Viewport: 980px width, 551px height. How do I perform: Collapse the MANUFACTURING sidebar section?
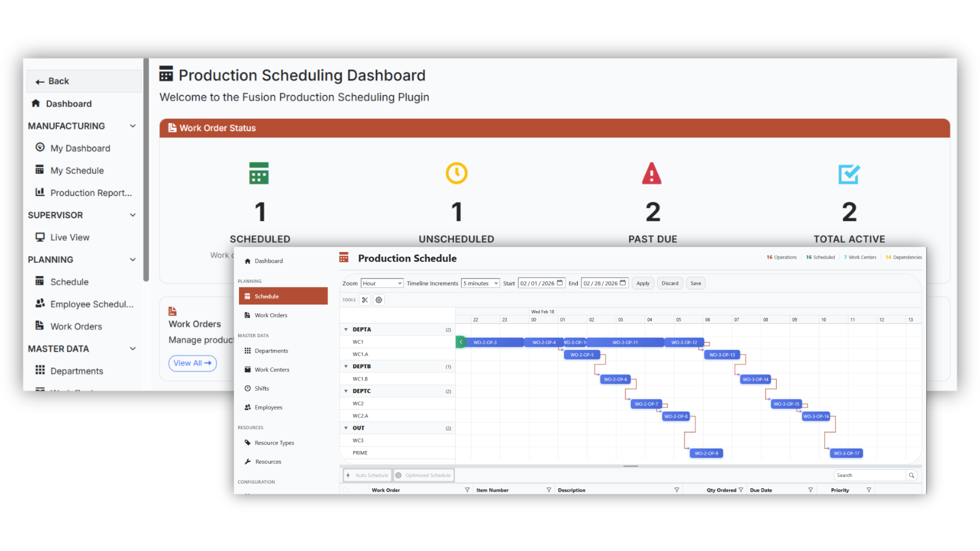133,126
